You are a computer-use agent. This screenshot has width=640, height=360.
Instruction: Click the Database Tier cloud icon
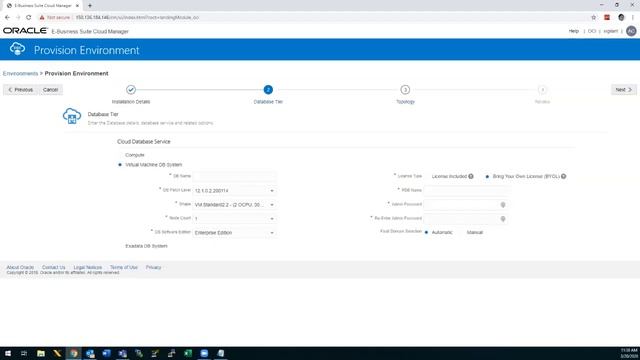click(72, 116)
